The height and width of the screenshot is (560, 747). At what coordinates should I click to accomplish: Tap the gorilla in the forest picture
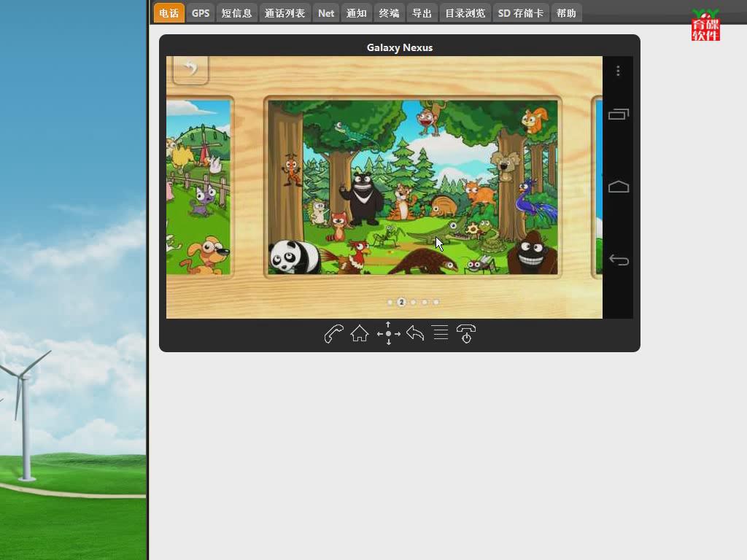pyautogui.click(x=532, y=252)
